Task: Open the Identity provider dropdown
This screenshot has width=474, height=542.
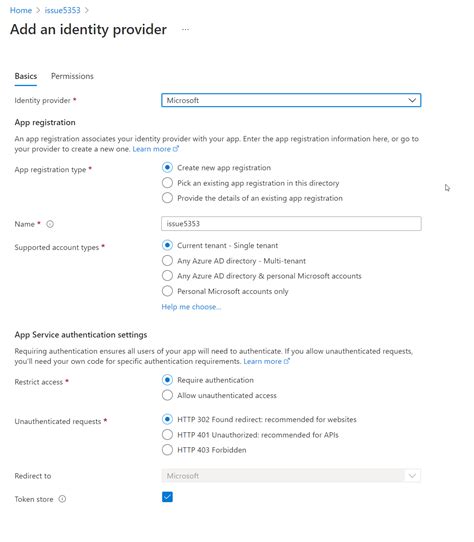Action: tap(291, 100)
